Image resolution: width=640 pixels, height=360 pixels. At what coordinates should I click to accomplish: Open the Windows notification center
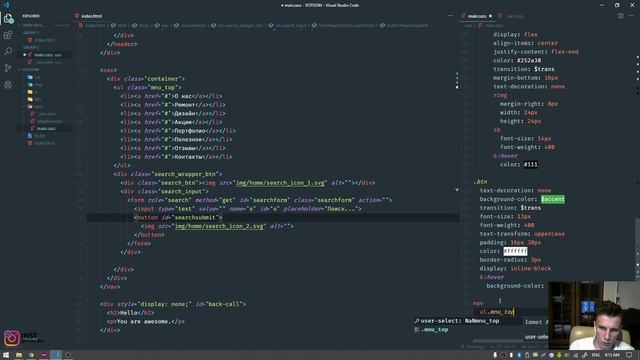(x=629, y=355)
